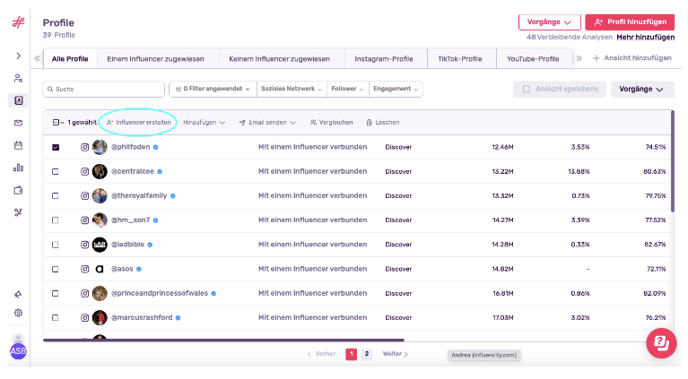This screenshot has height=379, width=688.
Task: Switch to the TikTok-Profile tab
Action: (x=460, y=59)
